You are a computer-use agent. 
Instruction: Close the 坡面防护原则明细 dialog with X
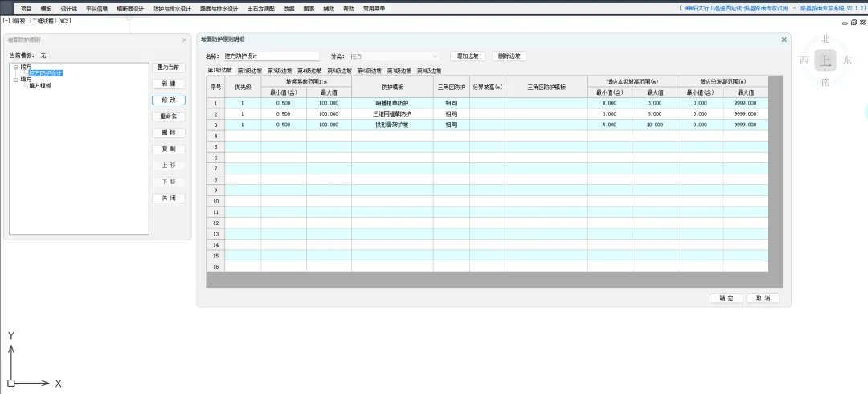(784, 39)
